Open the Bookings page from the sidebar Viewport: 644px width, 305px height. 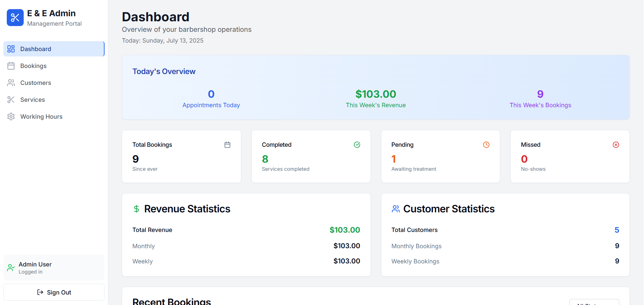pos(33,66)
